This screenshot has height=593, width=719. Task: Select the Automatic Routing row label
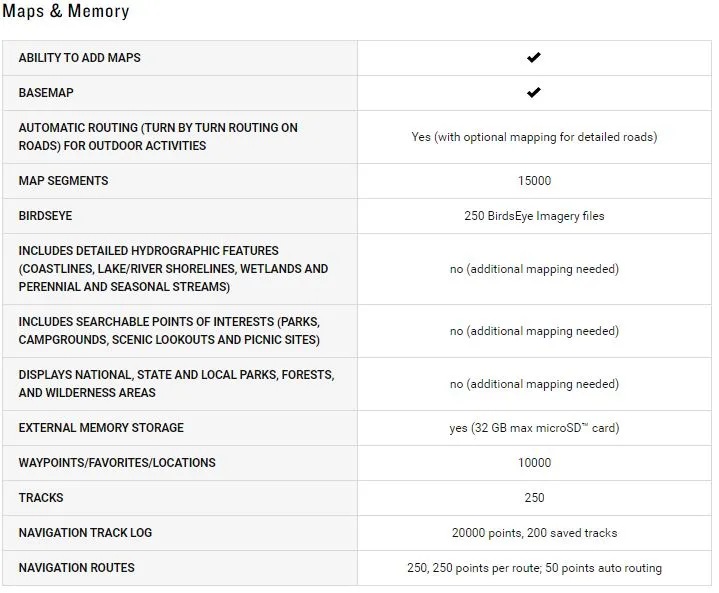158,137
